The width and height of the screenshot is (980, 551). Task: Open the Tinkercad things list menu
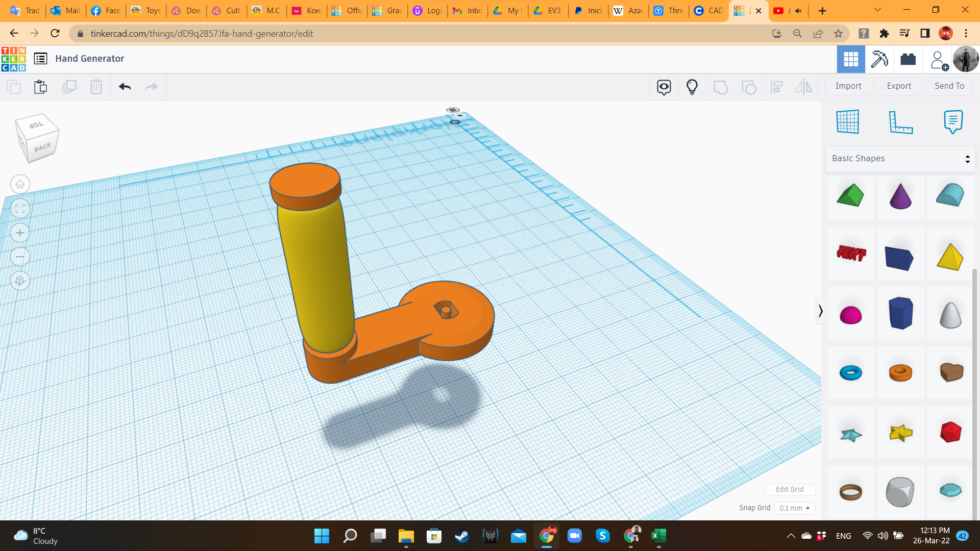pyautogui.click(x=40, y=58)
